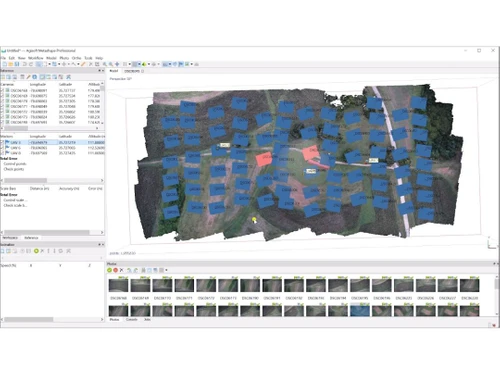Viewport: 500px width, 375px height.
Task: Select 'Control points' row under Total Error
Action: pos(15,164)
